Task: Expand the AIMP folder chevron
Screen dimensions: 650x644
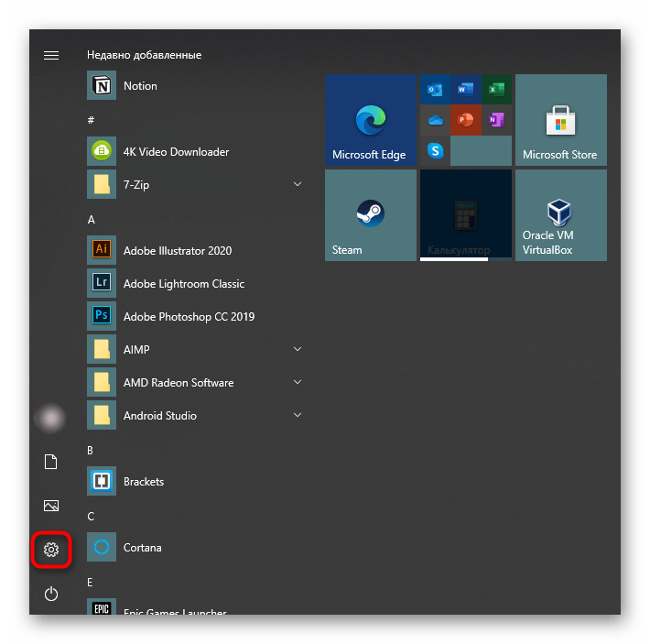Action: click(298, 349)
